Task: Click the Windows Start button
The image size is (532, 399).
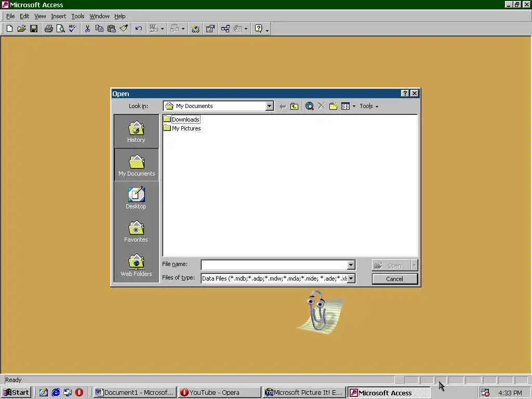Action: click(x=16, y=393)
